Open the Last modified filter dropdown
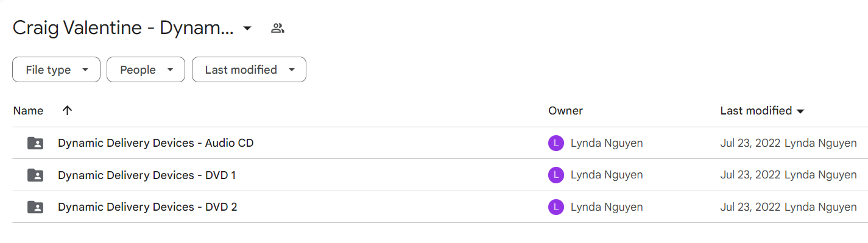 249,70
